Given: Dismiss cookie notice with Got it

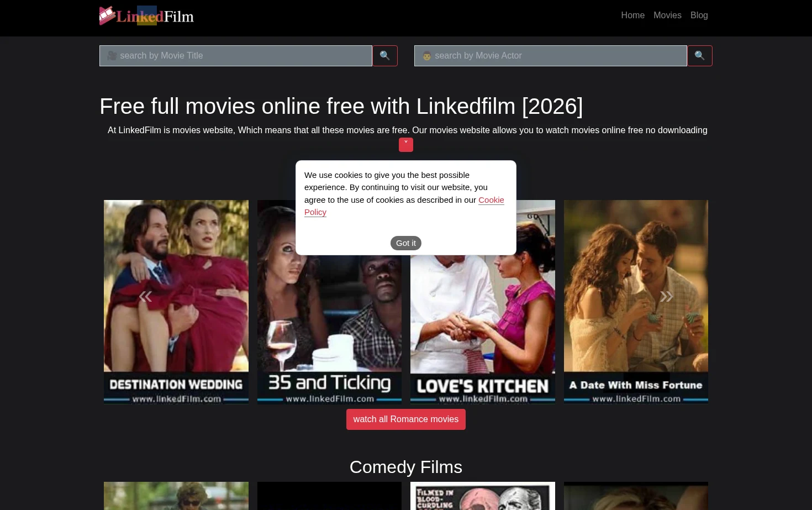Looking at the screenshot, I should click(x=406, y=243).
